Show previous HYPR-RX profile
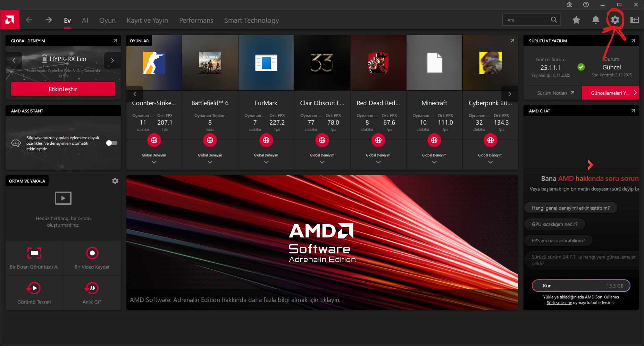Viewport: 644px width, 346px height. [x=14, y=60]
